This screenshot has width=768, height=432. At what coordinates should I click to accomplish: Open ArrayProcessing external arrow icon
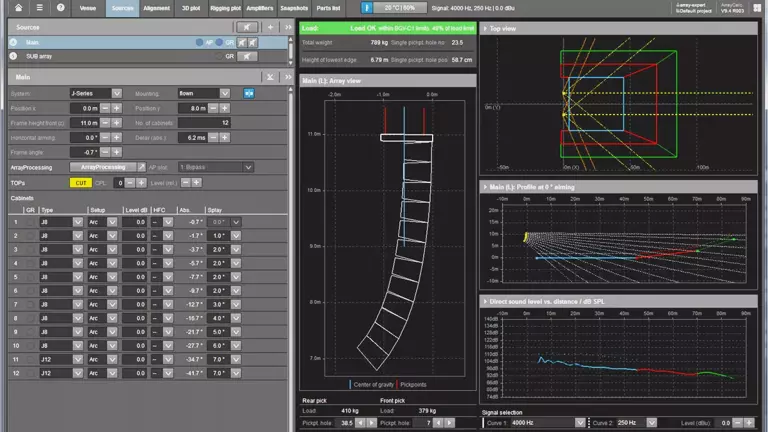click(x=142, y=167)
